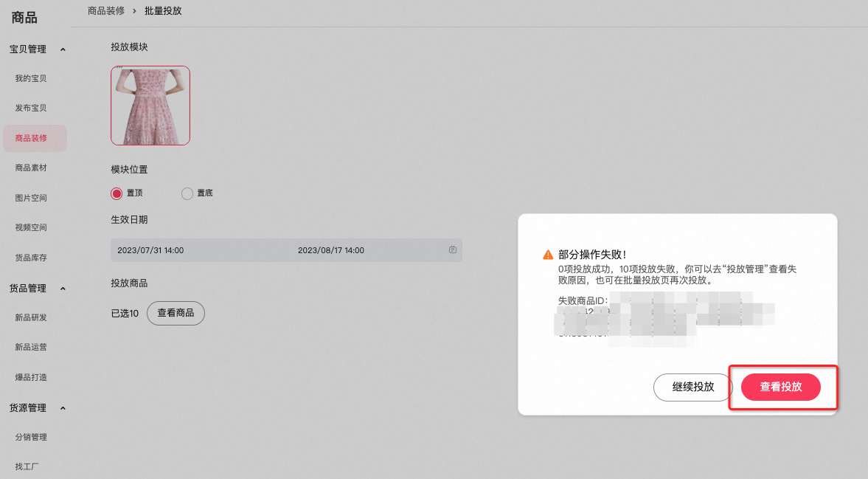
Task: Open 找工厂 sidebar item
Action: point(27,466)
